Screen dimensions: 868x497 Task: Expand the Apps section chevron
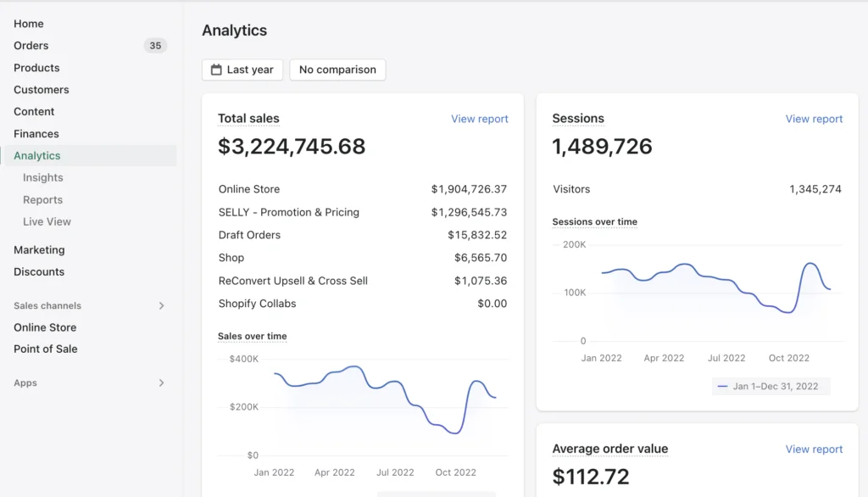point(161,383)
